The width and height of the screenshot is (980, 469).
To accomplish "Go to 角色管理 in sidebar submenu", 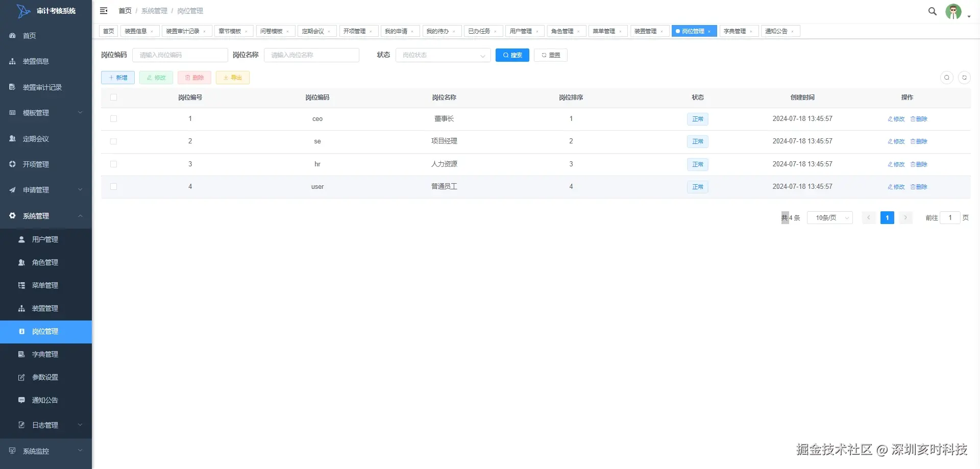I will pos(46,262).
